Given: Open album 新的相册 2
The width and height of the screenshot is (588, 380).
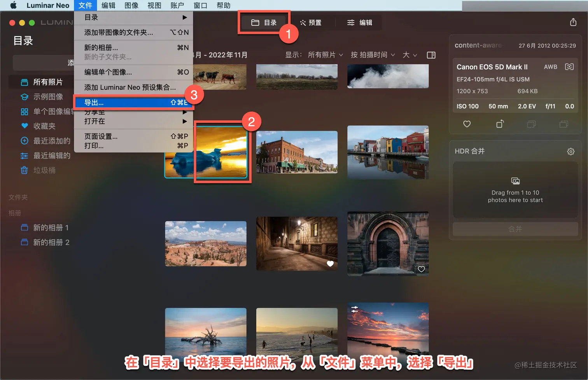Looking at the screenshot, I should point(45,242).
